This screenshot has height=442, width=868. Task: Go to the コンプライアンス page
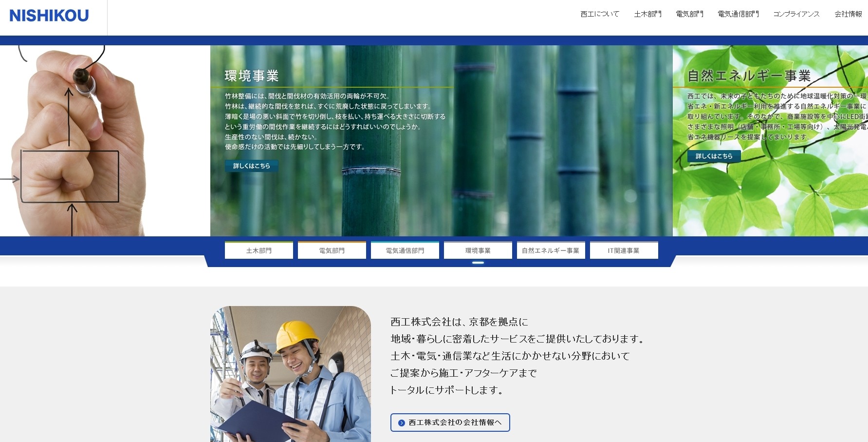click(x=796, y=14)
